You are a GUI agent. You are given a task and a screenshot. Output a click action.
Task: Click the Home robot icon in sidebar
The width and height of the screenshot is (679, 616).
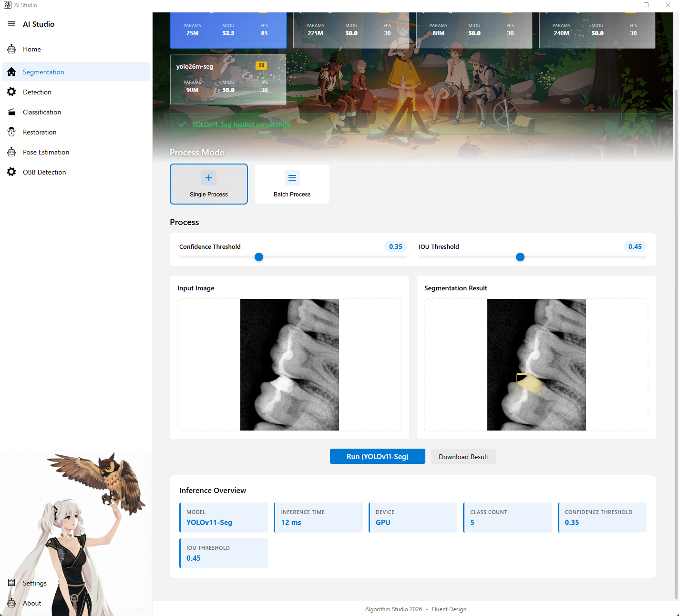pos(11,49)
